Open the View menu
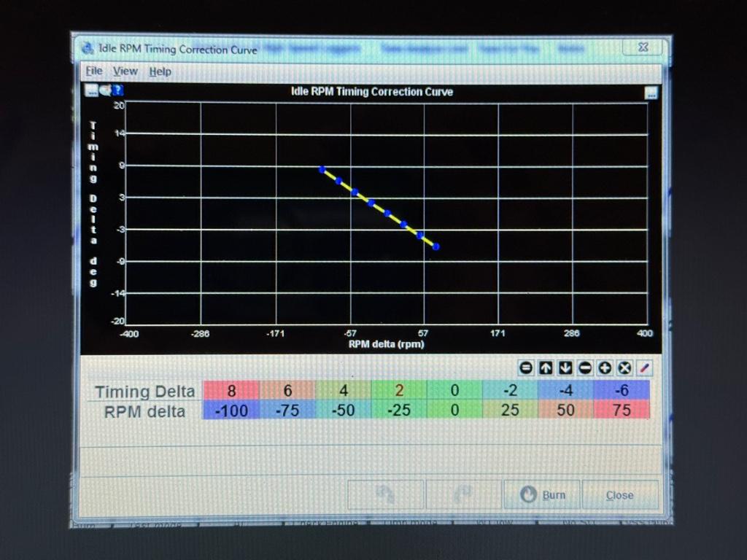 point(125,71)
